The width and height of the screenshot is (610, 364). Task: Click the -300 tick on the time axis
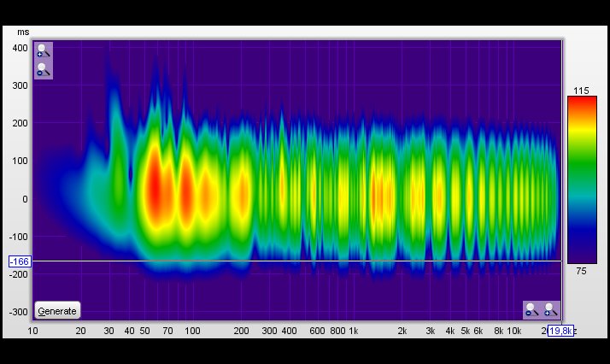coord(19,313)
